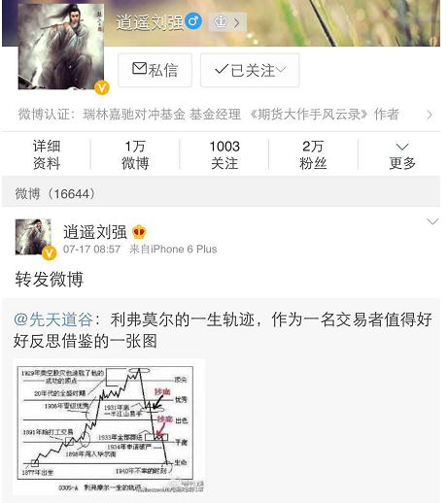Viewport: 448px width, 503px height.
Task: Open the 详细资料 tab
Action: pyautogui.click(x=47, y=154)
